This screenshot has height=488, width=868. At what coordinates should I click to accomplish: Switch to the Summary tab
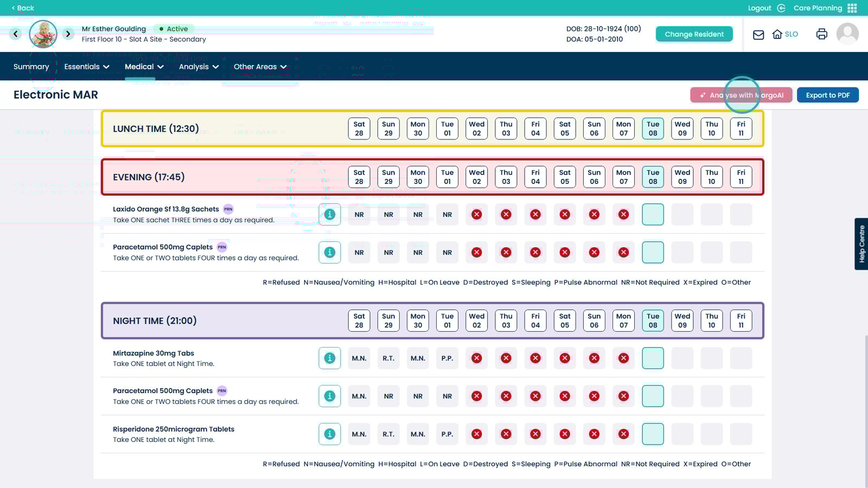[x=31, y=67]
